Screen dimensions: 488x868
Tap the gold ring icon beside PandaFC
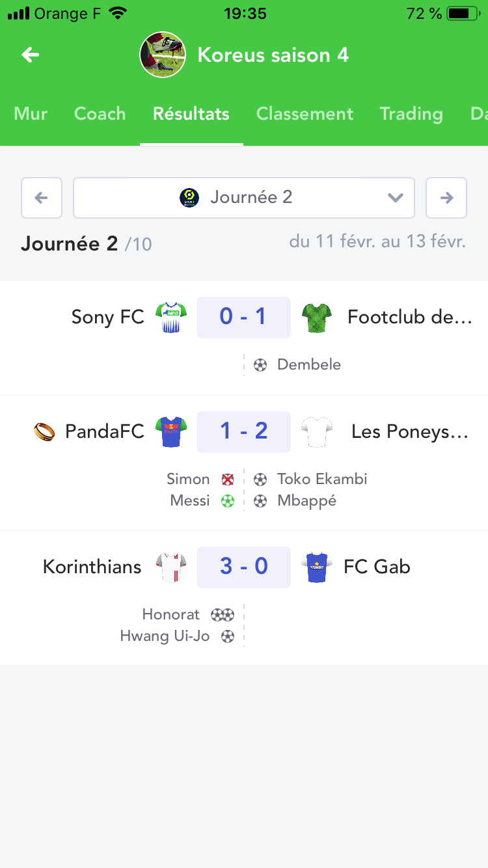coord(44,431)
